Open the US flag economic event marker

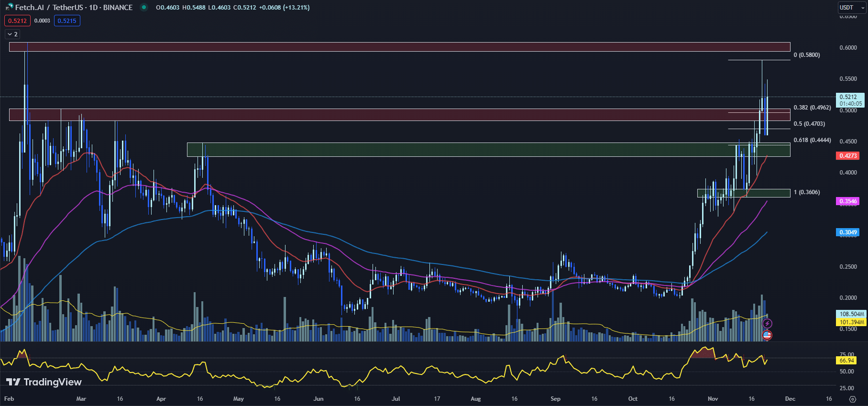[767, 335]
